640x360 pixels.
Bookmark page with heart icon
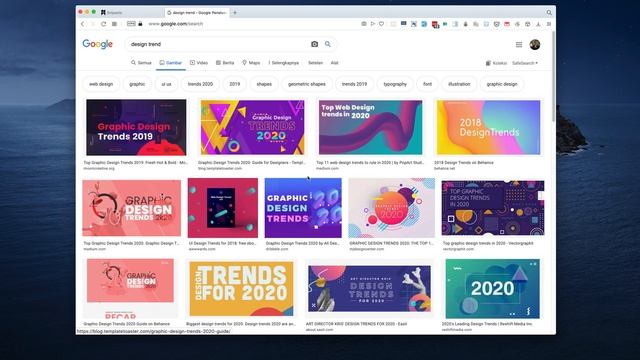(x=381, y=24)
